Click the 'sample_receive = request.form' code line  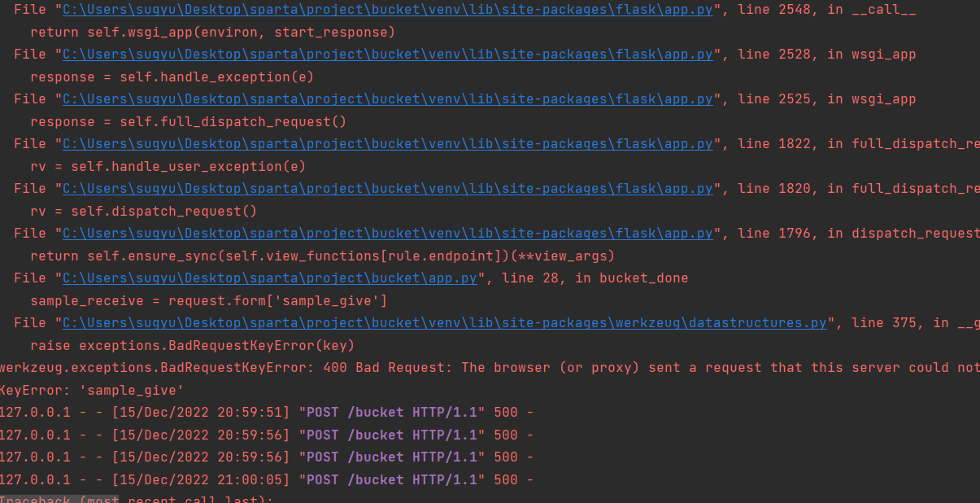[208, 301]
